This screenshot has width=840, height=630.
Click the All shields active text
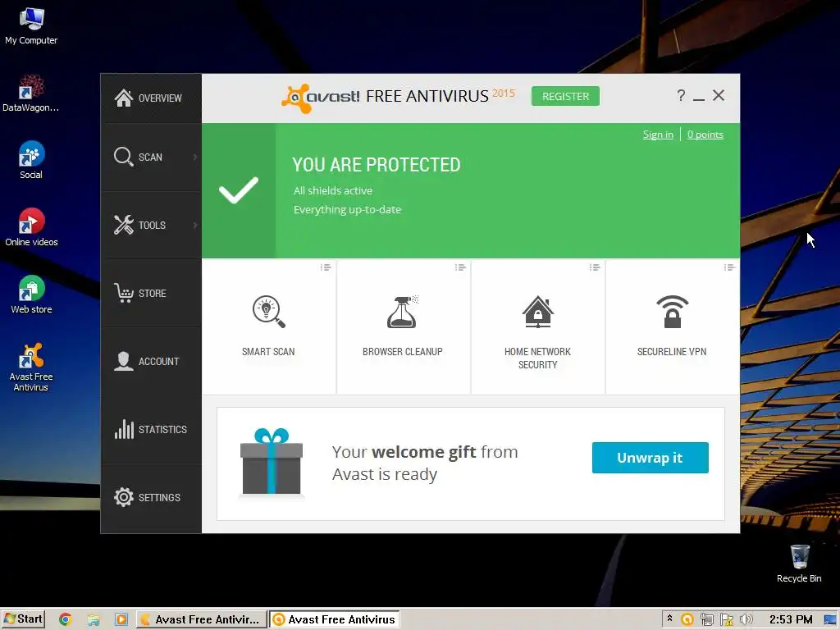pos(333,190)
